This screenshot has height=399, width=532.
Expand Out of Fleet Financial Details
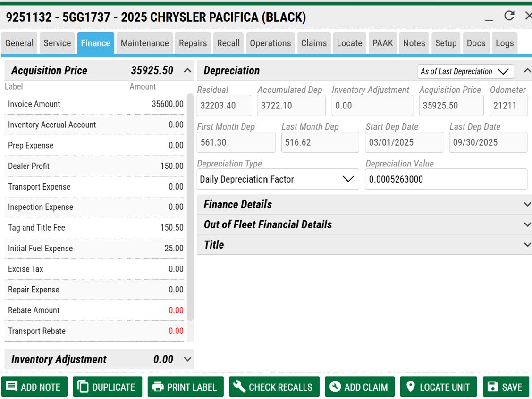point(527,225)
